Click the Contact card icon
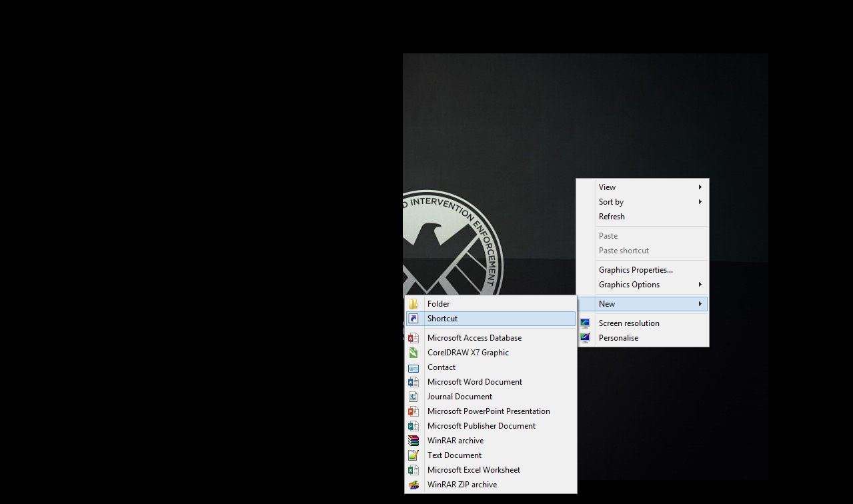 [413, 367]
